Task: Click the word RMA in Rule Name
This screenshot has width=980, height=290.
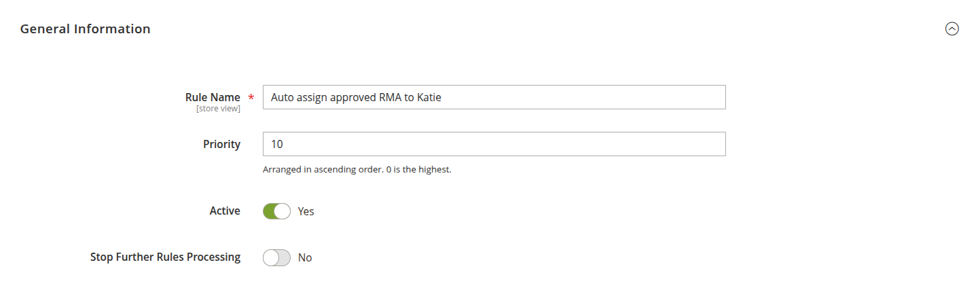Action: pyautogui.click(x=390, y=97)
